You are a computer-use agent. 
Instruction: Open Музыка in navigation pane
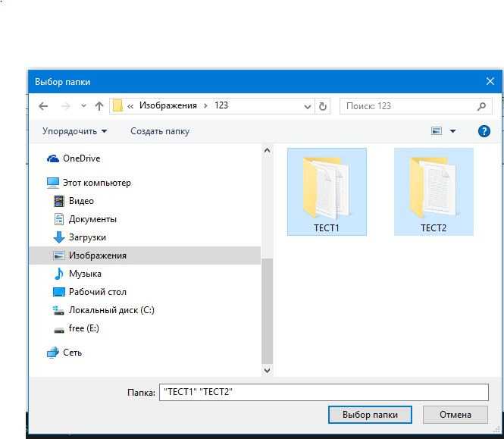coord(85,274)
